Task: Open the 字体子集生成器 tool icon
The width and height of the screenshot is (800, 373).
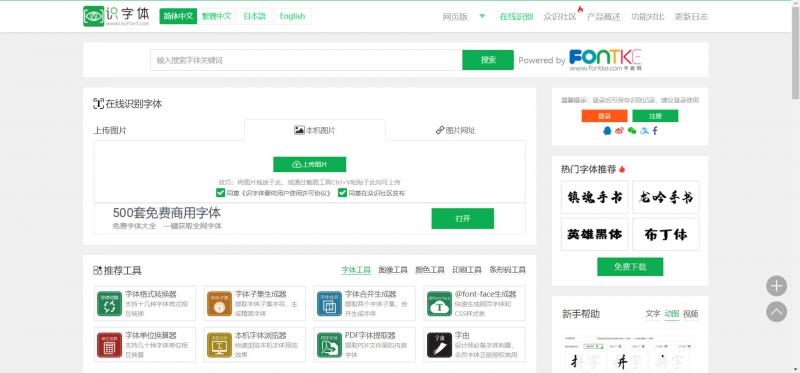Action: [x=219, y=304]
